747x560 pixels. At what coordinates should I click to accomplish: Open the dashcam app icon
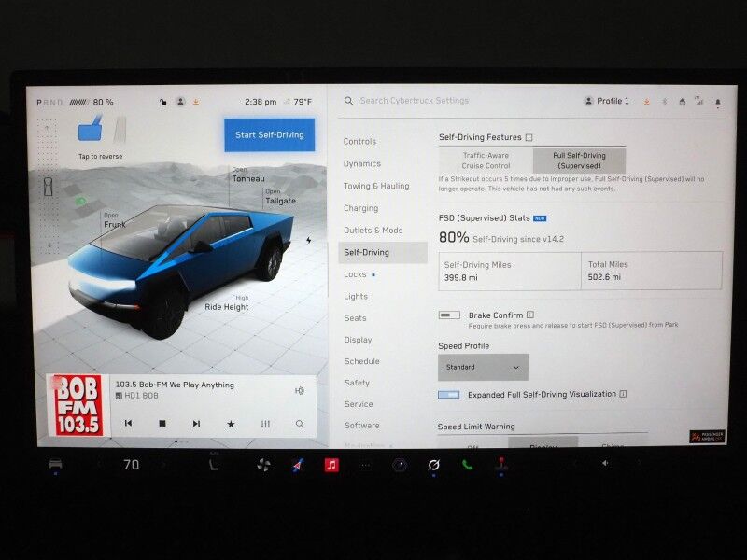(x=400, y=465)
